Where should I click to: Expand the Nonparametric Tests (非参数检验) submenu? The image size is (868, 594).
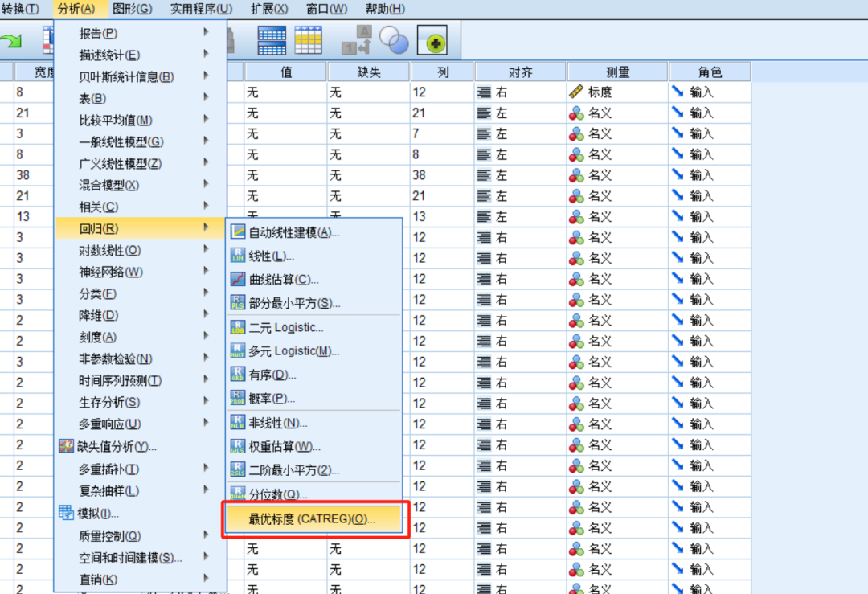(x=115, y=359)
